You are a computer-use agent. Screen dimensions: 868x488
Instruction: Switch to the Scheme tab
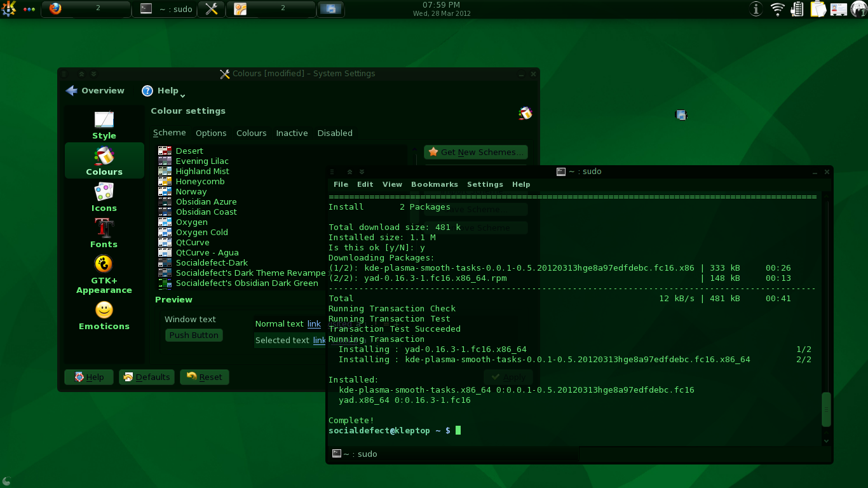point(170,133)
